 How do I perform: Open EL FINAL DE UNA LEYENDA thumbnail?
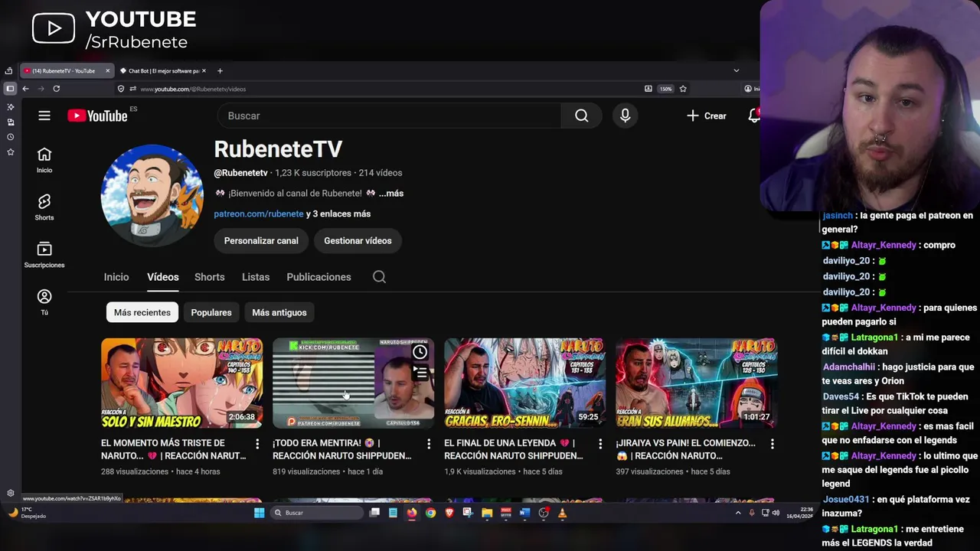coord(524,383)
